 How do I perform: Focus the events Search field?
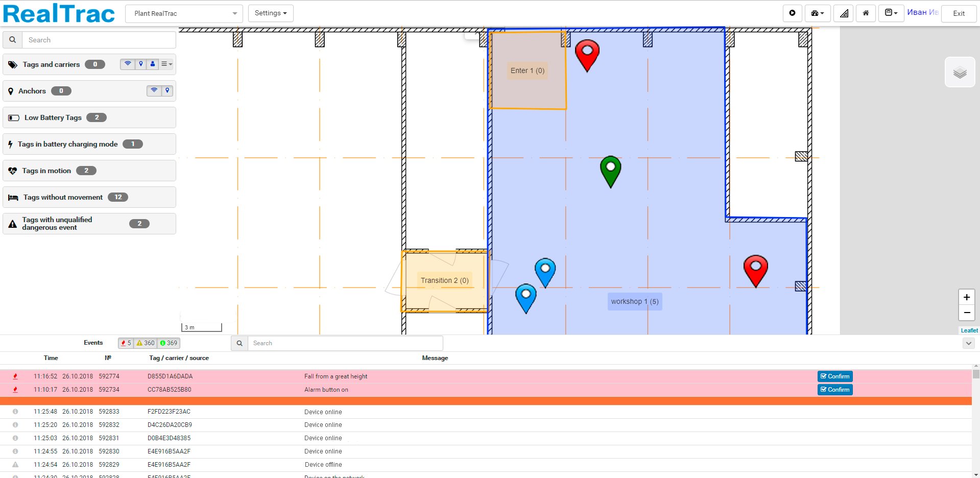[x=345, y=343]
